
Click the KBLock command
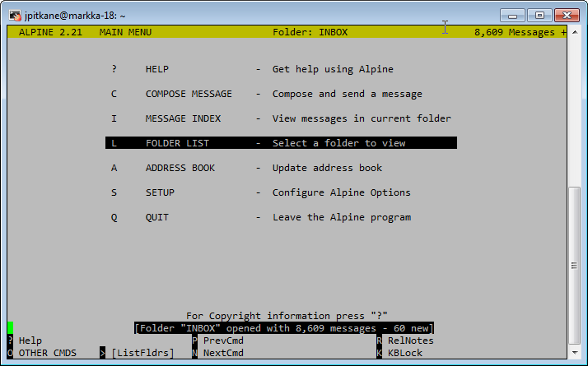[x=399, y=353]
